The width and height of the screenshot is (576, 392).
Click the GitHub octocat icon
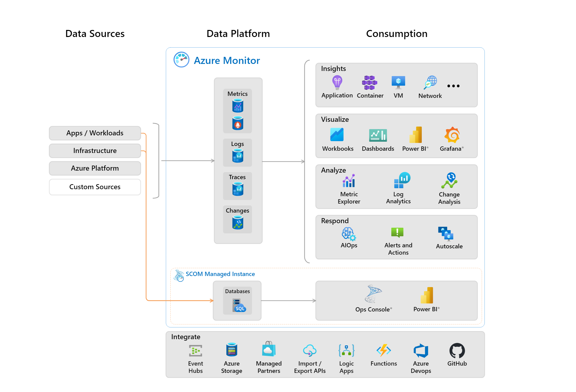pyautogui.click(x=457, y=350)
